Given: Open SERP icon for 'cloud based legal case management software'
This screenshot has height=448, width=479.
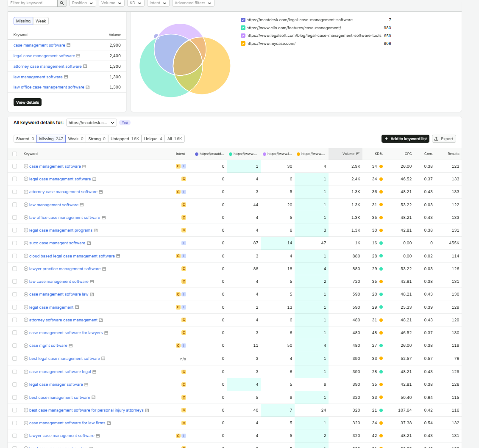Looking at the screenshot, I should pos(118,256).
